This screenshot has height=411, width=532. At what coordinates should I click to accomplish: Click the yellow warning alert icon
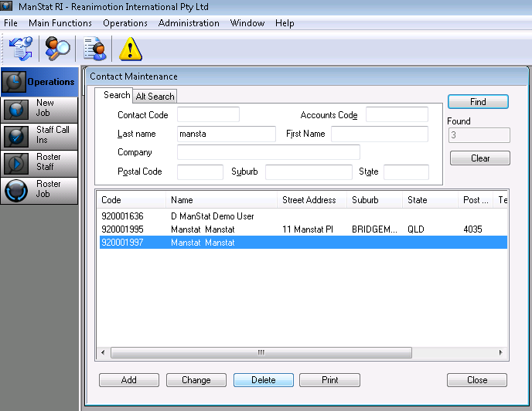pyautogui.click(x=131, y=49)
